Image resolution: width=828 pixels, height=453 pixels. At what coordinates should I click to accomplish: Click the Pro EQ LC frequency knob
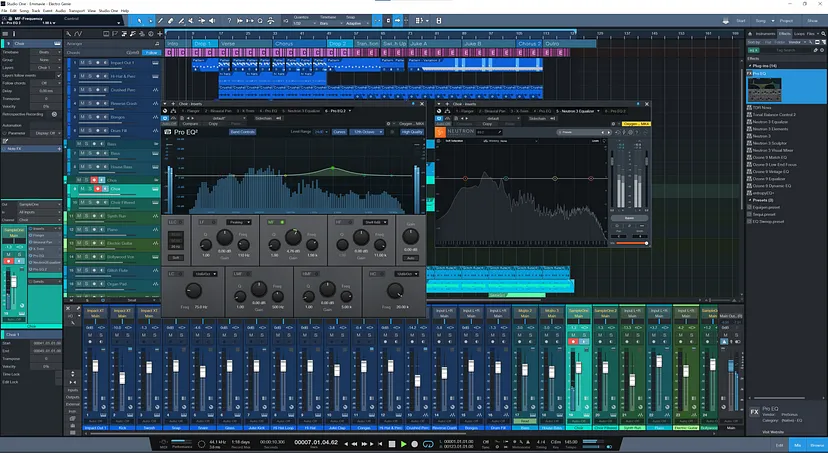click(x=193, y=290)
